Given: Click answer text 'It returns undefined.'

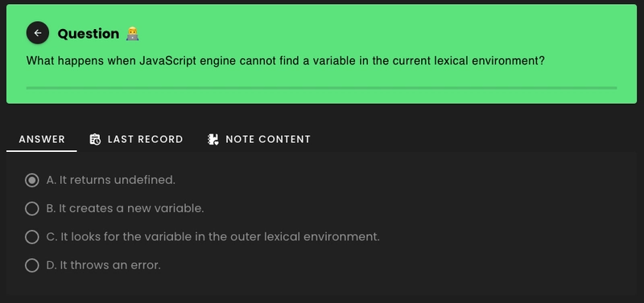Looking at the screenshot, I should tap(117, 180).
